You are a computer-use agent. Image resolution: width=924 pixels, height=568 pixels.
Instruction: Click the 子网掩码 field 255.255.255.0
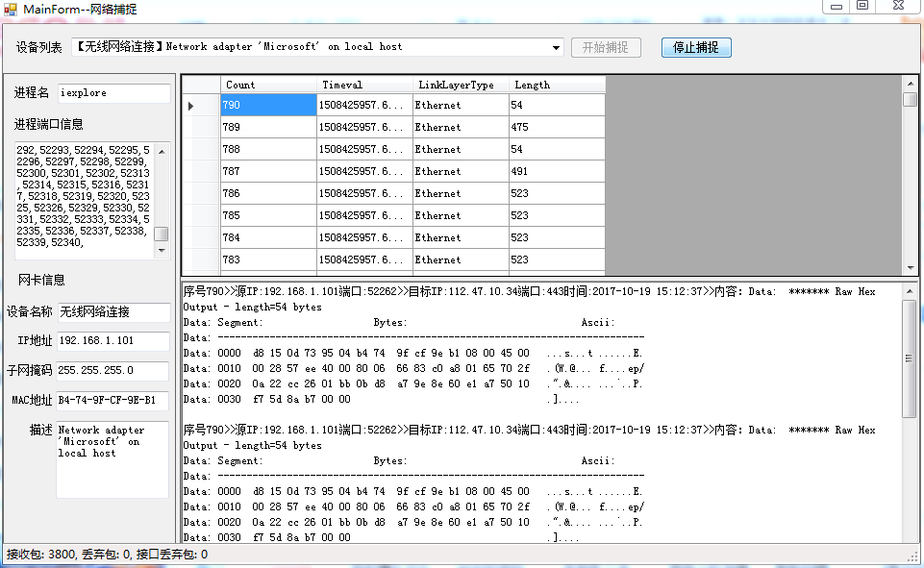tap(112, 371)
